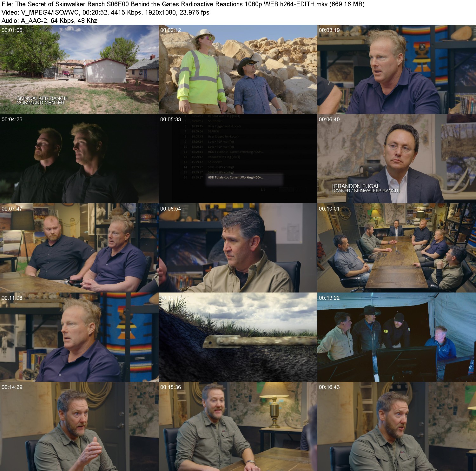Click the 'SKINWALKER RANCH COMMAND CENTER' caption
The image size is (476, 471).
42,100
